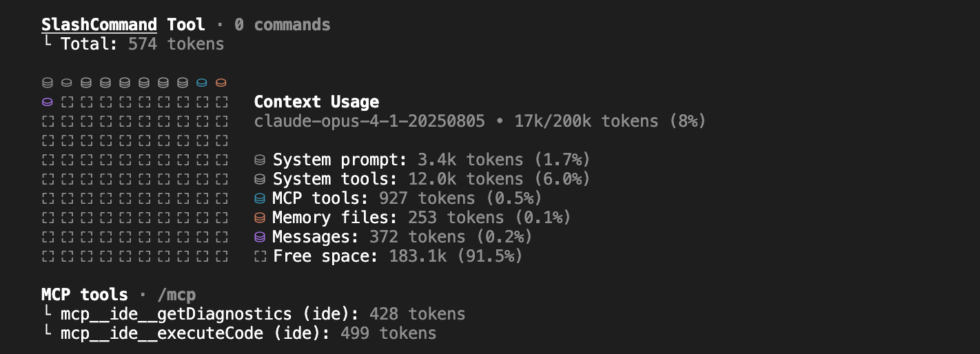Click the 17k/200k tokens (8%) text
980x354 pixels.
[611, 121]
